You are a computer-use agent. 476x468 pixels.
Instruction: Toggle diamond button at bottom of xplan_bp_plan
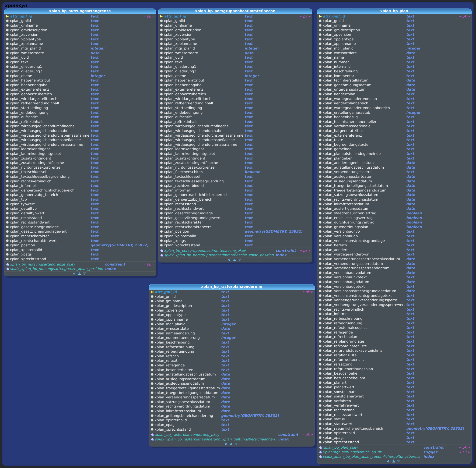(388, 461)
